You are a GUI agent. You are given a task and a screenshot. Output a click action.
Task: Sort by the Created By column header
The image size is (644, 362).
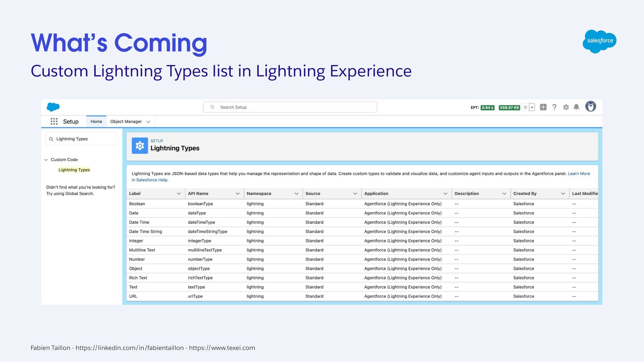[x=525, y=194]
